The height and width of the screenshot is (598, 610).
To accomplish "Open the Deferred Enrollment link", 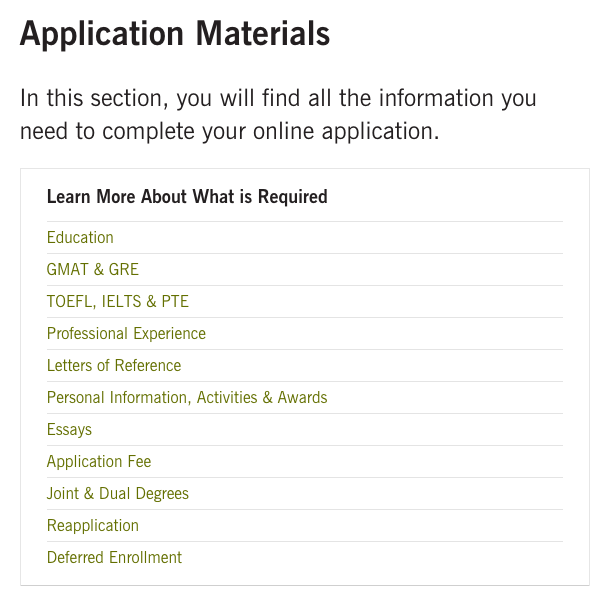I will pyautogui.click(x=114, y=558).
